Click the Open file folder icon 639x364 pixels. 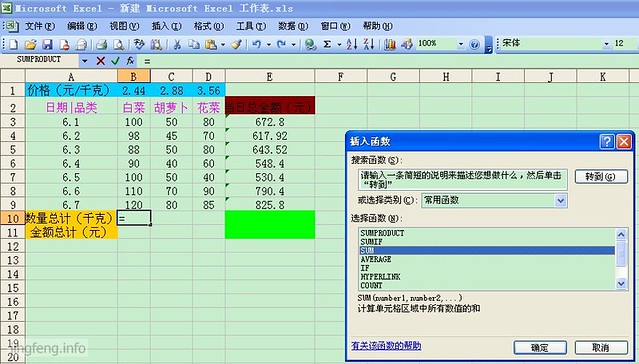pyautogui.click(x=31, y=44)
